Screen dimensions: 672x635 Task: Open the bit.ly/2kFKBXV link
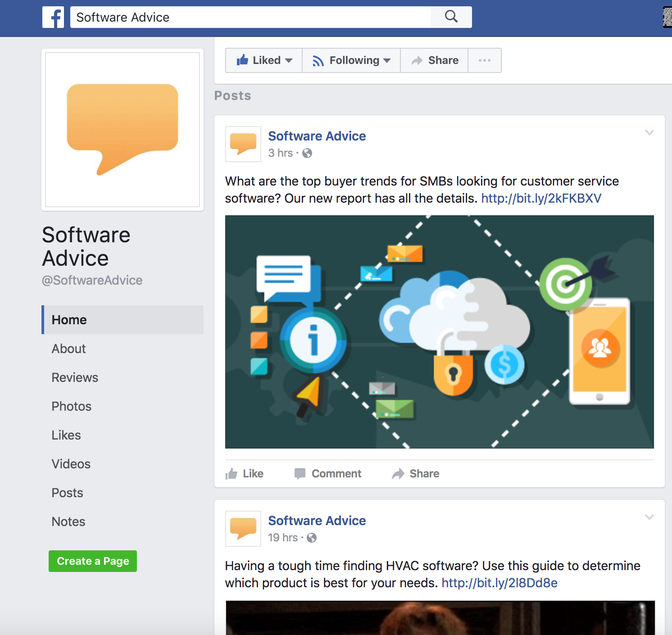tap(541, 198)
